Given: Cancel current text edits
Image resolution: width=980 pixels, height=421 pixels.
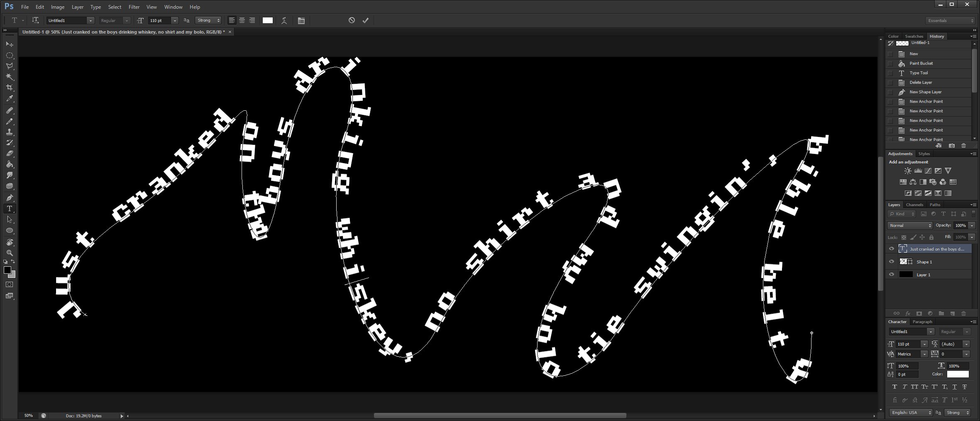Looking at the screenshot, I should pos(352,20).
